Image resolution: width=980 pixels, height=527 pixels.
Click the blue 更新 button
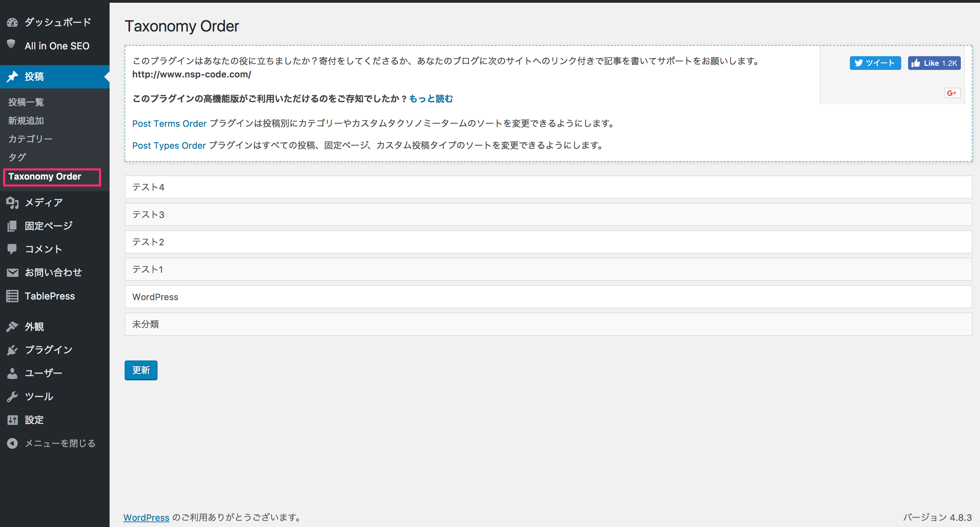tap(141, 370)
